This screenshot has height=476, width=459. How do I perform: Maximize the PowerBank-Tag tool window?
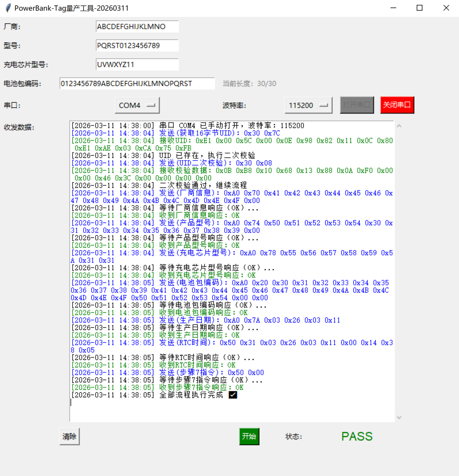tap(419, 8)
